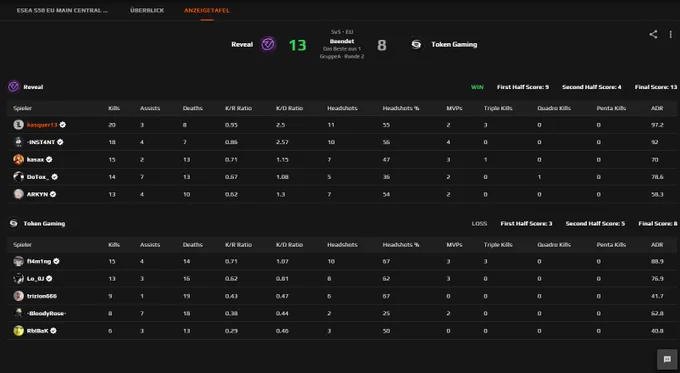Click the Triple Kills header in Reveal table
This screenshot has width=680, height=373.
(498, 108)
